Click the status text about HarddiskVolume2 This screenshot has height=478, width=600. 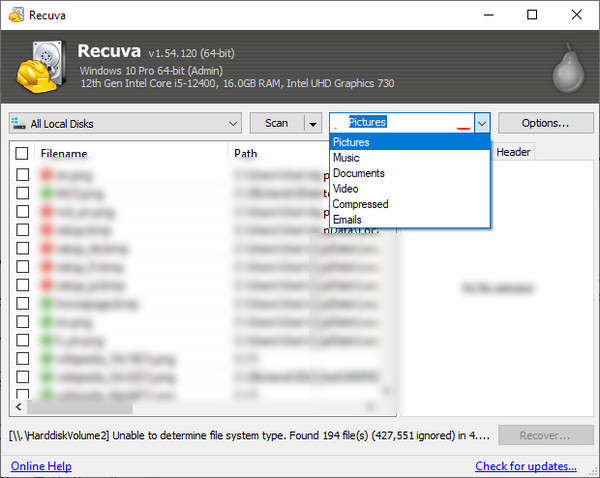tap(249, 435)
